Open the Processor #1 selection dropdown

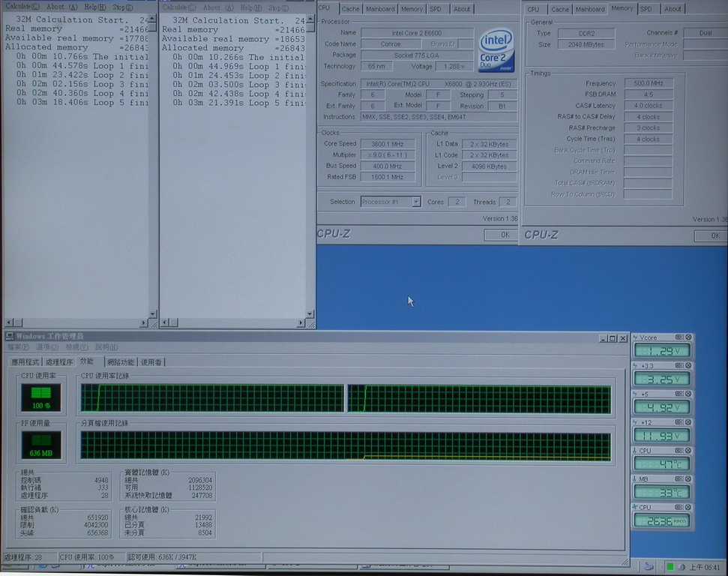[416, 202]
